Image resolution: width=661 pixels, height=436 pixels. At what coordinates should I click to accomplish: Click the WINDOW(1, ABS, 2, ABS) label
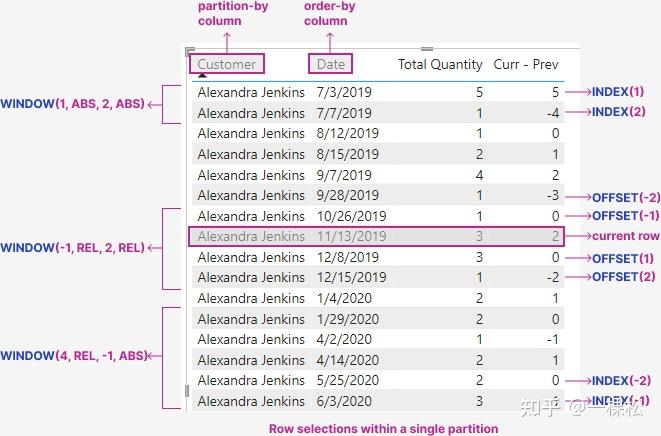tap(72, 103)
